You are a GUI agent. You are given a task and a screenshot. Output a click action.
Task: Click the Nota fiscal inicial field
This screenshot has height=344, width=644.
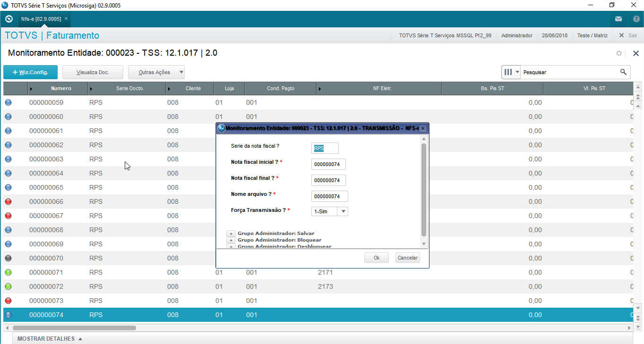329,164
